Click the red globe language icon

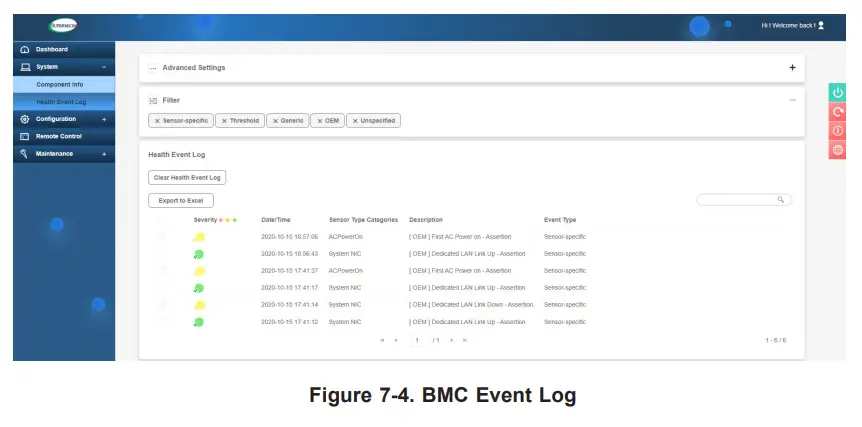[x=837, y=149]
